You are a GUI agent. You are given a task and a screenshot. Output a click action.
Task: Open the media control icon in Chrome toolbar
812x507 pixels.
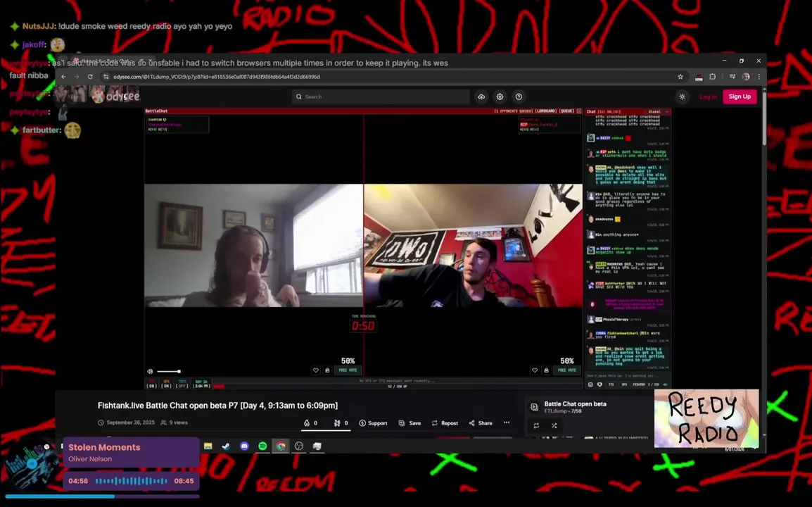click(x=732, y=77)
